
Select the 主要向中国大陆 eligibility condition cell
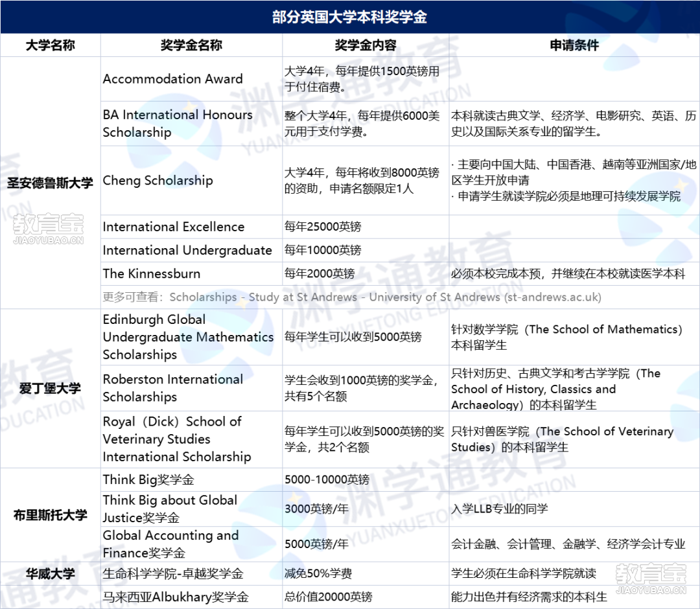(x=574, y=180)
